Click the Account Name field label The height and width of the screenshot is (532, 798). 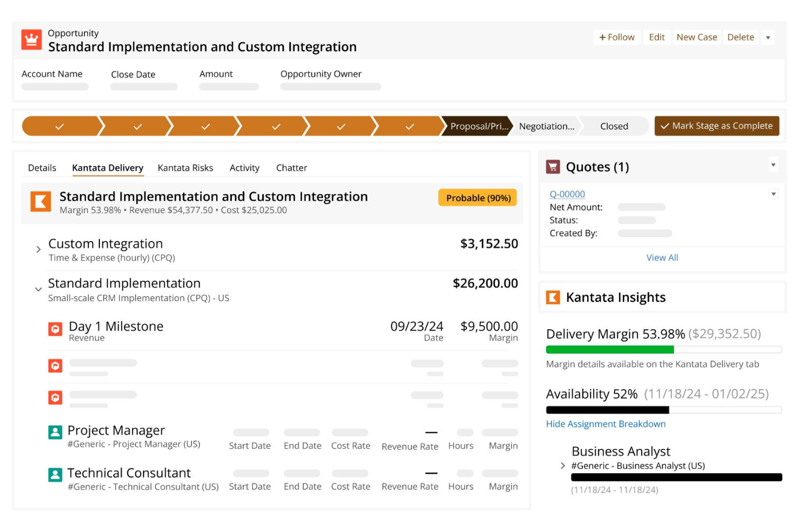coord(52,74)
